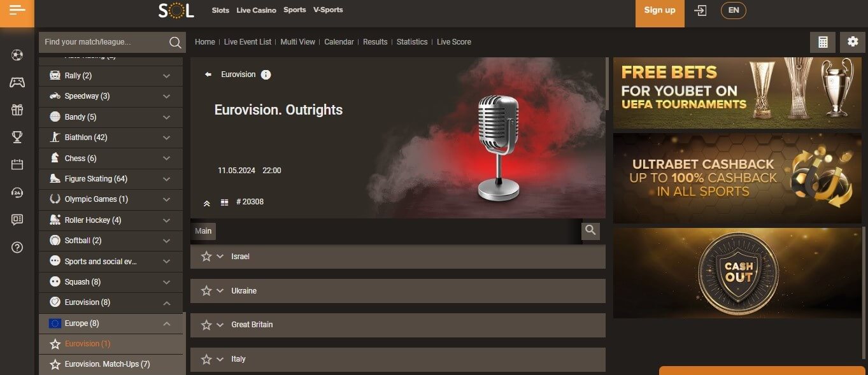Favorite the Great Britain market star
Viewport: 868px width, 375px height.
tap(206, 325)
